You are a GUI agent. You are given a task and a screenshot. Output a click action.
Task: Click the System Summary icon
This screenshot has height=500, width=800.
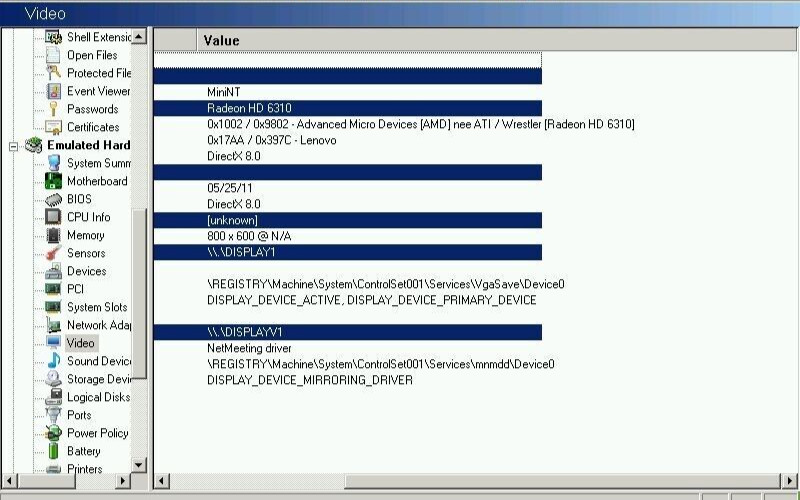pyautogui.click(x=53, y=163)
